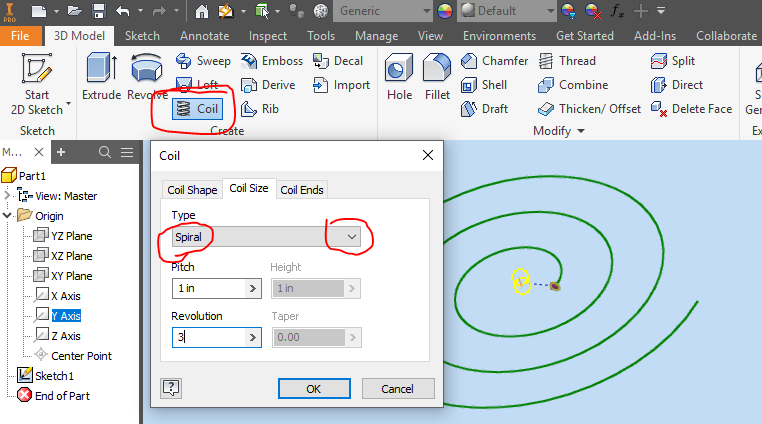Click the Pitch input field

[x=209, y=288]
